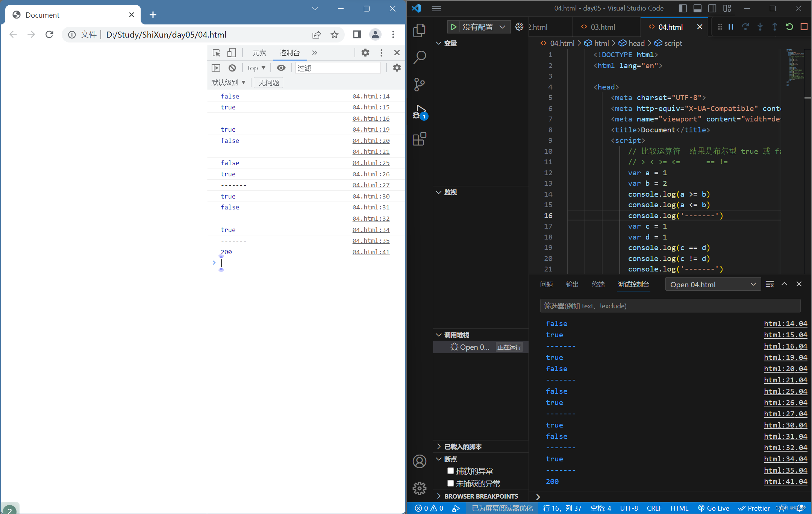Image resolution: width=812 pixels, height=514 pixels.
Task: Click the 04.html:41 source link
Action: (371, 252)
